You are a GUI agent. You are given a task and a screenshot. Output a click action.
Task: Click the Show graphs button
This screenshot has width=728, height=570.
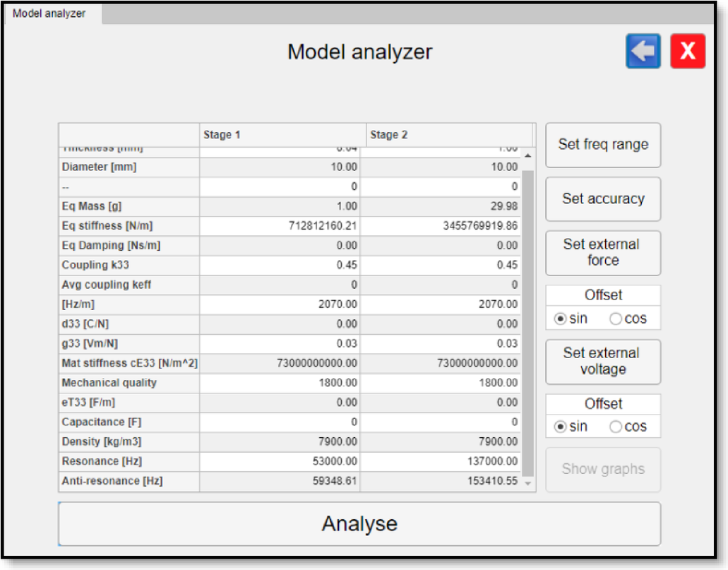(x=602, y=469)
